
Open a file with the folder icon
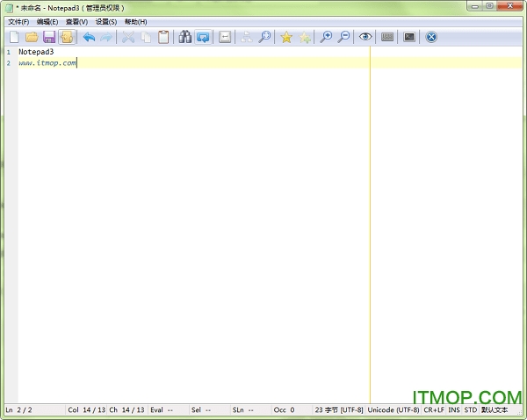(x=32, y=37)
